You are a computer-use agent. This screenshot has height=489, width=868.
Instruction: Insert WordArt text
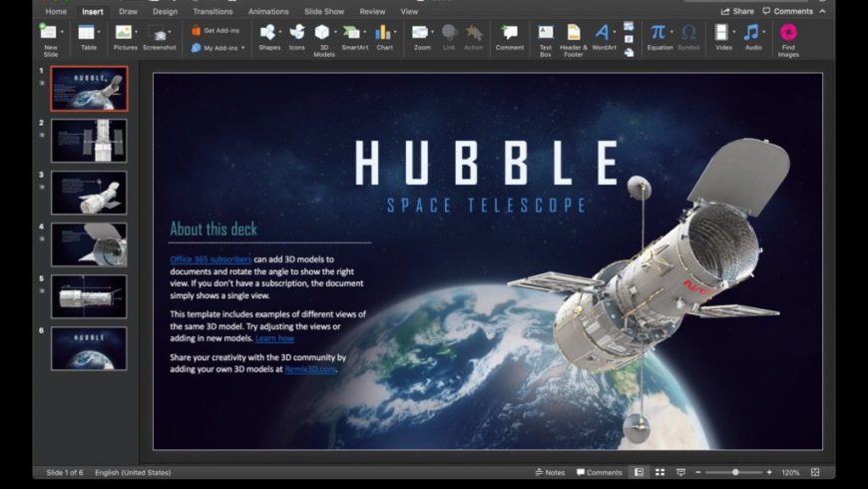604,38
